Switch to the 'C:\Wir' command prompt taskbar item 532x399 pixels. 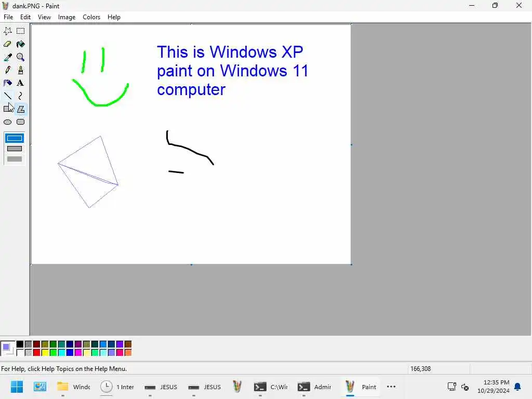[x=270, y=387]
